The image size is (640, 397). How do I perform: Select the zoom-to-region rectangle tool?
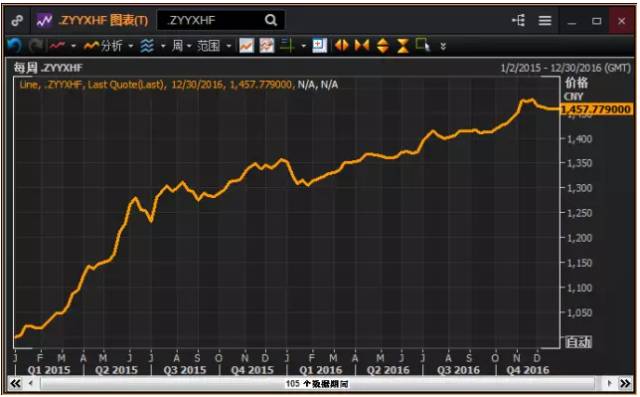(423, 45)
